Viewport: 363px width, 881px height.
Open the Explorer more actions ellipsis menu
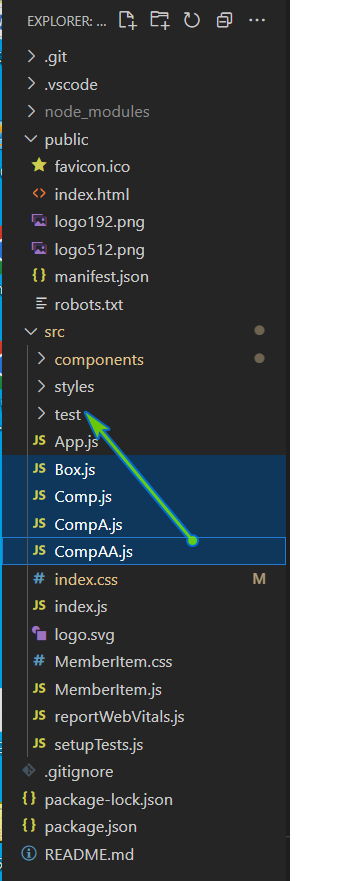(257, 21)
